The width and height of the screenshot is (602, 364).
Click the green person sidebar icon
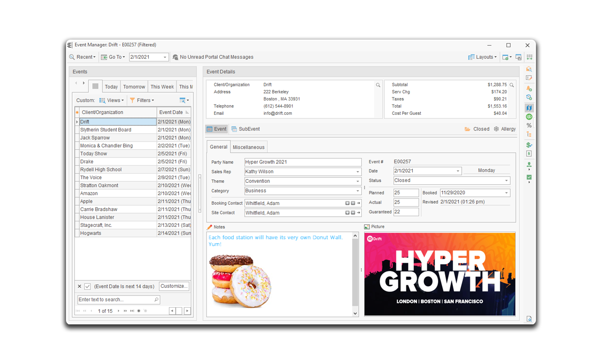pyautogui.click(x=529, y=164)
